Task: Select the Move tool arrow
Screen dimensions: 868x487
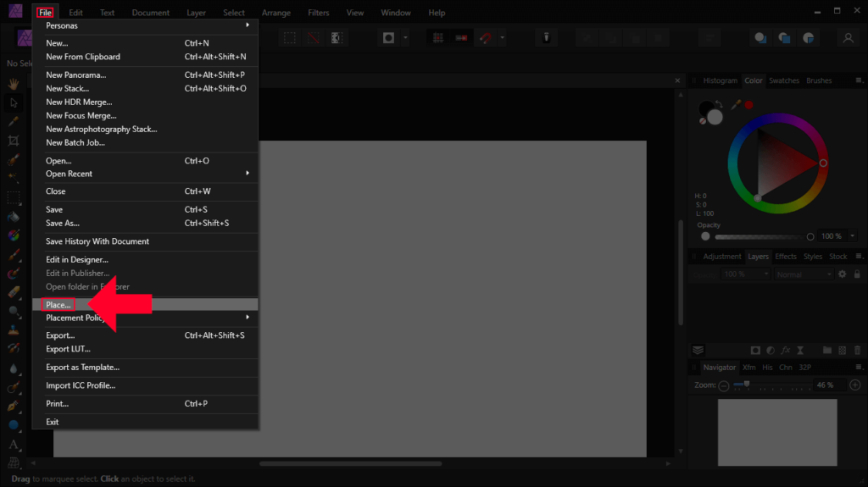Action: click(14, 102)
